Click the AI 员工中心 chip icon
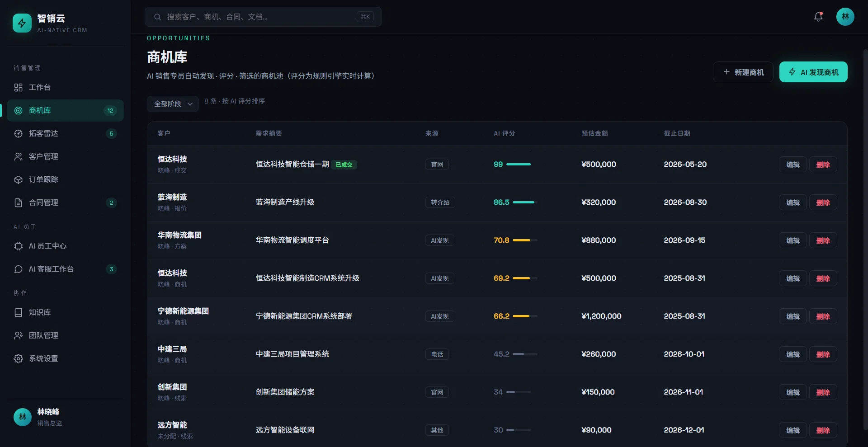The height and width of the screenshot is (447, 868). click(x=19, y=246)
